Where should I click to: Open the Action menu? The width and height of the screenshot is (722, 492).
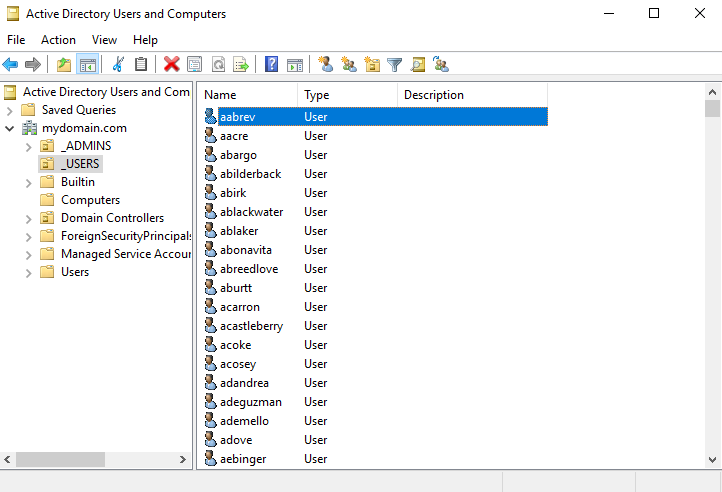coord(58,40)
